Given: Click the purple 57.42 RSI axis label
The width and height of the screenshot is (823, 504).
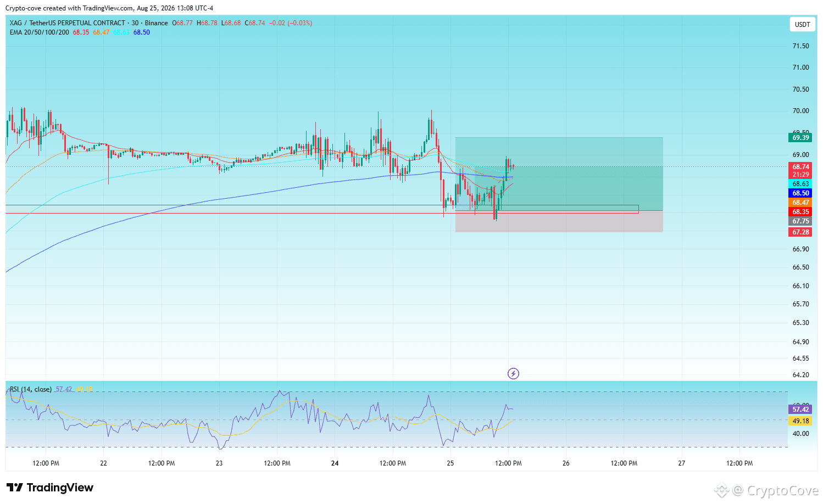Looking at the screenshot, I should pyautogui.click(x=800, y=410).
